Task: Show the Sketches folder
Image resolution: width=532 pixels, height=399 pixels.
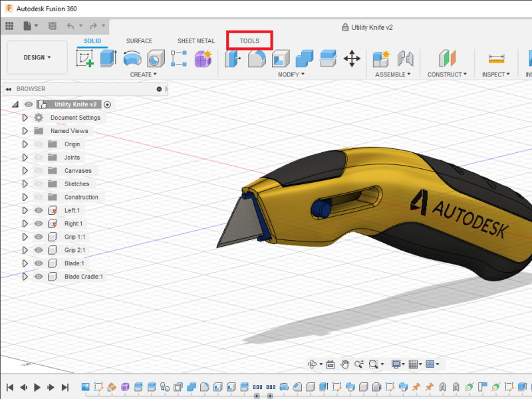Action: click(39, 184)
